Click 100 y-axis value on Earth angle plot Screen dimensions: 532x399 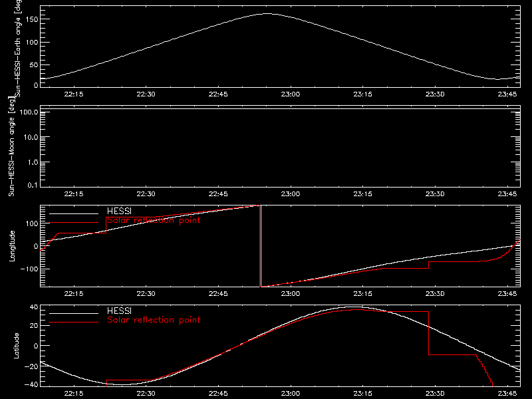32,42
